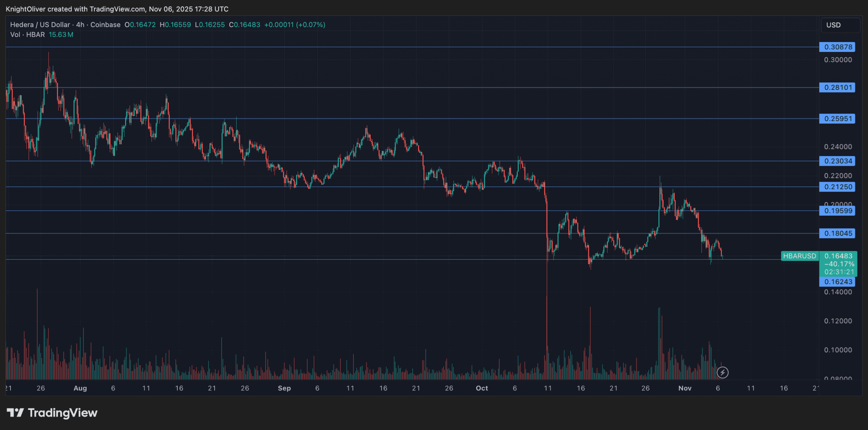
Task: Click the 02:31:21 candle countdown timer
Action: (837, 271)
